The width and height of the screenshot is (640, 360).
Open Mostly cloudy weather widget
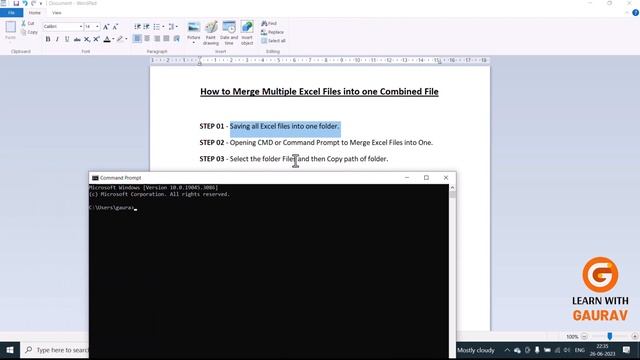pyautogui.click(x=476, y=350)
